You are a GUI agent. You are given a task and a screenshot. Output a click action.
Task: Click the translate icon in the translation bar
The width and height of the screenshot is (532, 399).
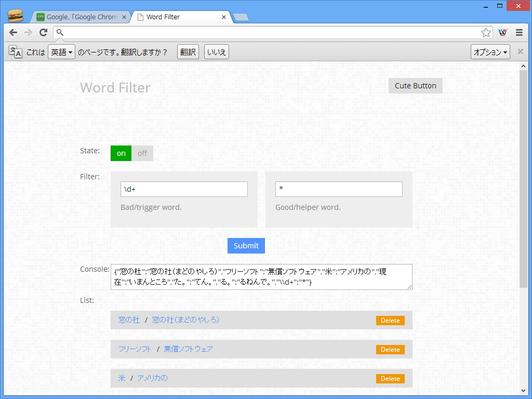[x=15, y=51]
